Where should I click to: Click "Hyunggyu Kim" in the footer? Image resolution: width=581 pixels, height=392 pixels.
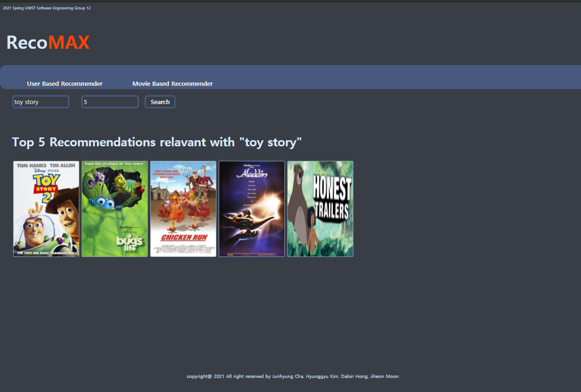pos(322,376)
